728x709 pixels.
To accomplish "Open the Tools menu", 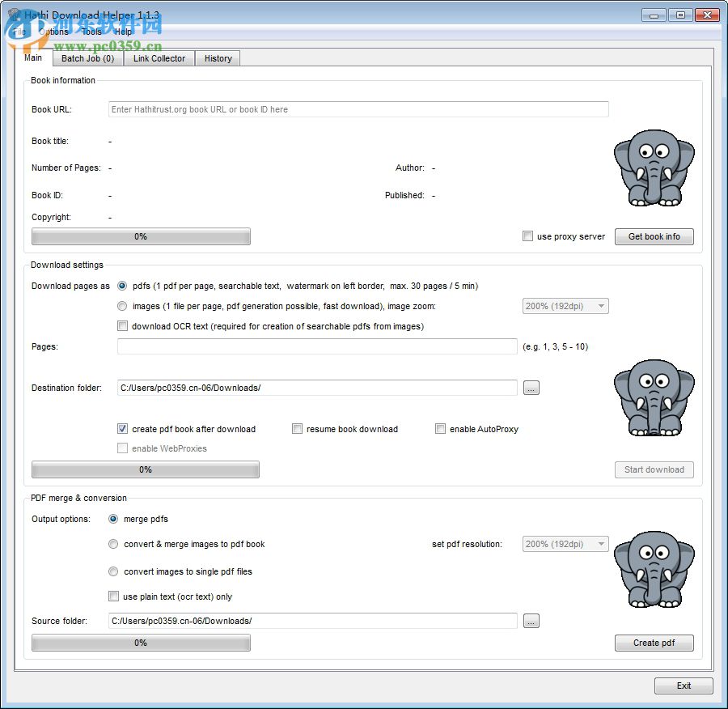I will click(x=91, y=32).
